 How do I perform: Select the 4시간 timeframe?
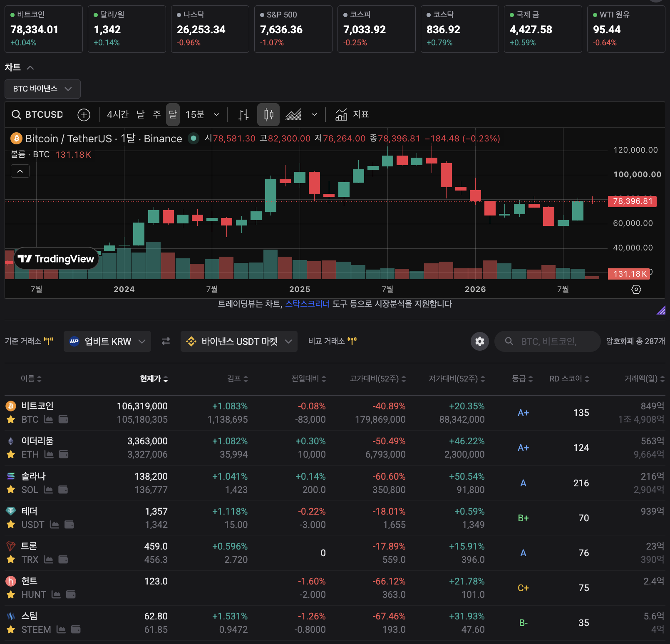pyautogui.click(x=118, y=114)
